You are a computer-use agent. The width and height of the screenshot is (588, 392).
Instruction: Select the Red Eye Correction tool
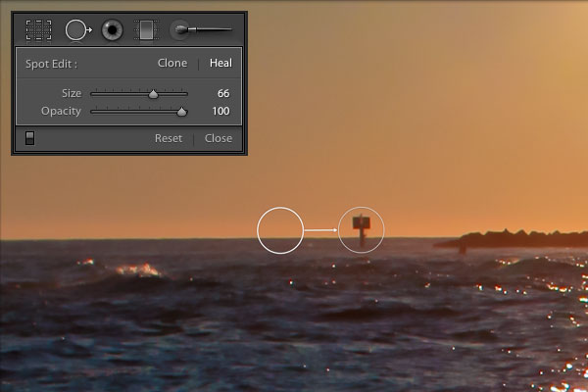click(x=112, y=30)
